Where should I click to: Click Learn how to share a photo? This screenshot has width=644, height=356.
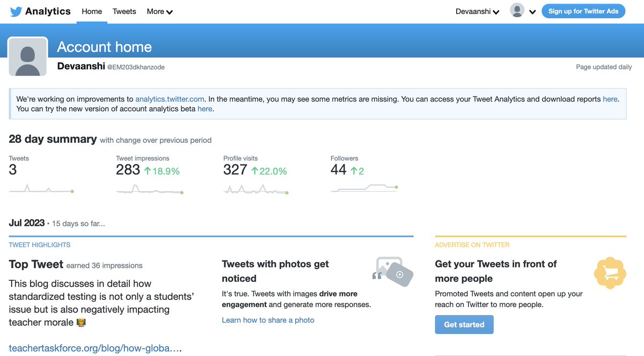pos(268,320)
